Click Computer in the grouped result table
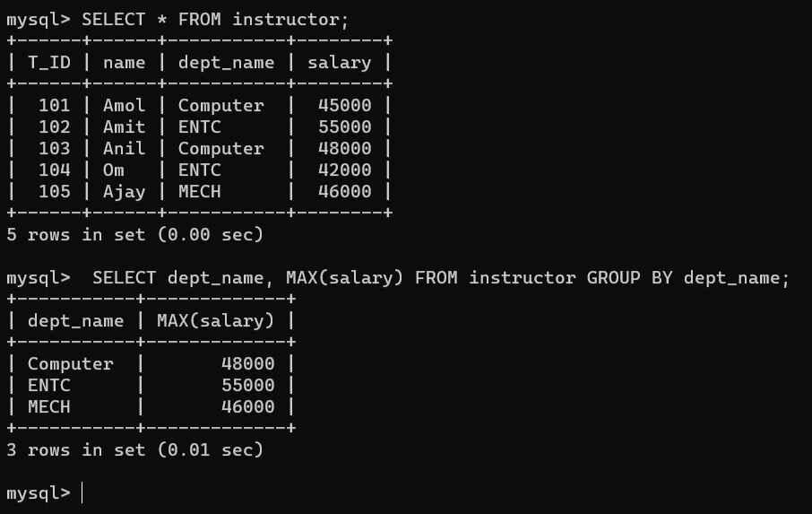Viewport: 812px width, 514px height. tap(71, 364)
